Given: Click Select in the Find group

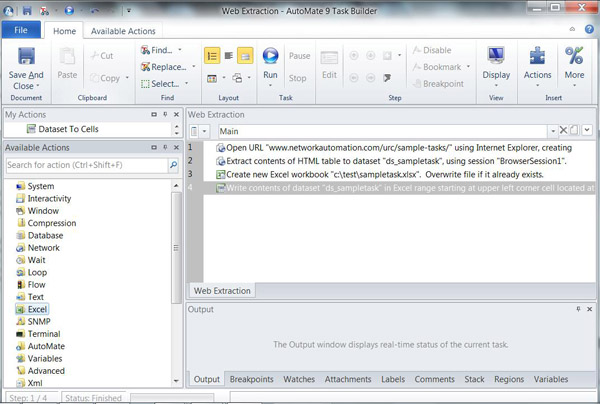Looking at the screenshot, I should click(160, 84).
